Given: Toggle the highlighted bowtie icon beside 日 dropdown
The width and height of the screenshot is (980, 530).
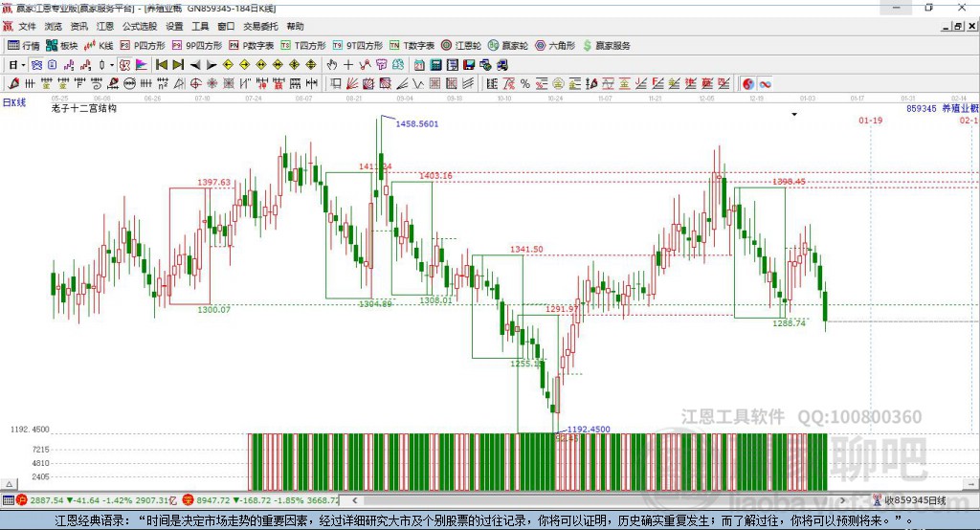Looking at the screenshot, I should click(36, 65).
